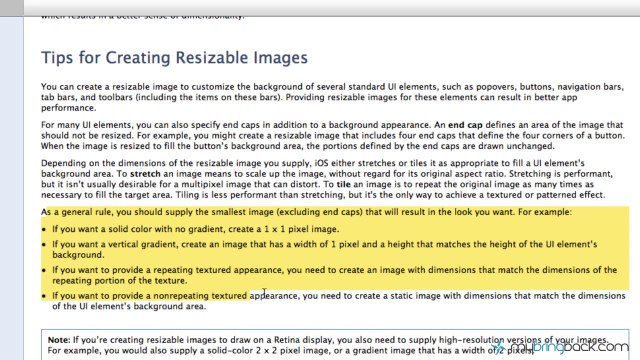Click the bold term "end cap"

[x=465, y=125]
